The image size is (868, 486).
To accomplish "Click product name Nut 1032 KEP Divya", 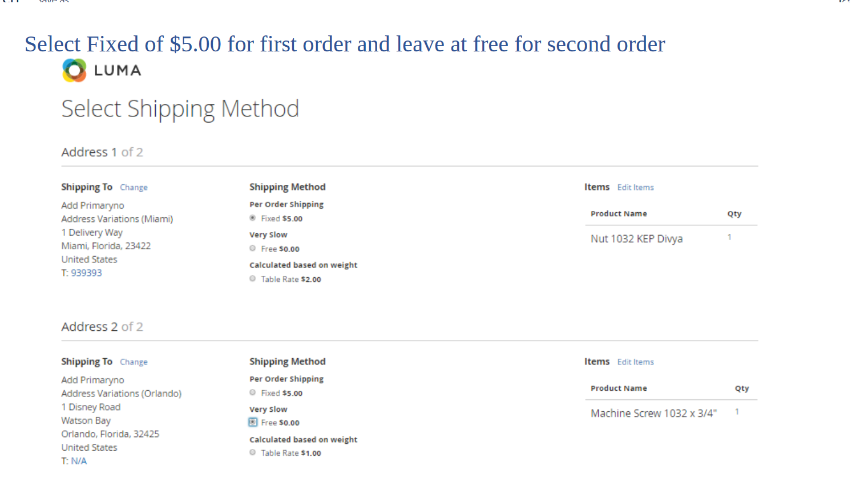I will 636,238.
